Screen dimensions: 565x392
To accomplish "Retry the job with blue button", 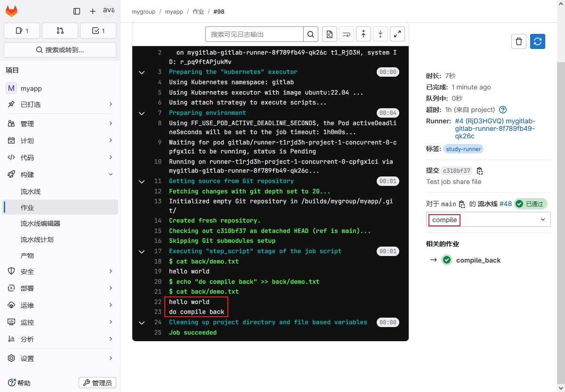I will pos(537,41).
